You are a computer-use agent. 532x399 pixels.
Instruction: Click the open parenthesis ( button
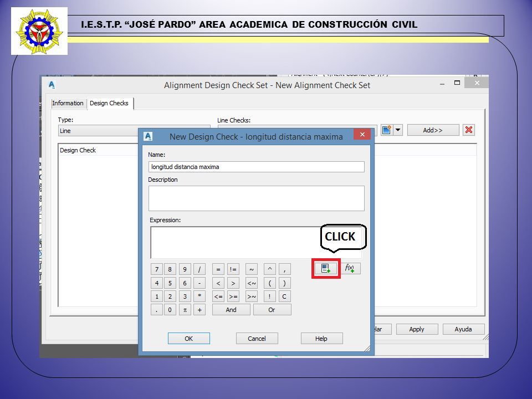click(270, 283)
